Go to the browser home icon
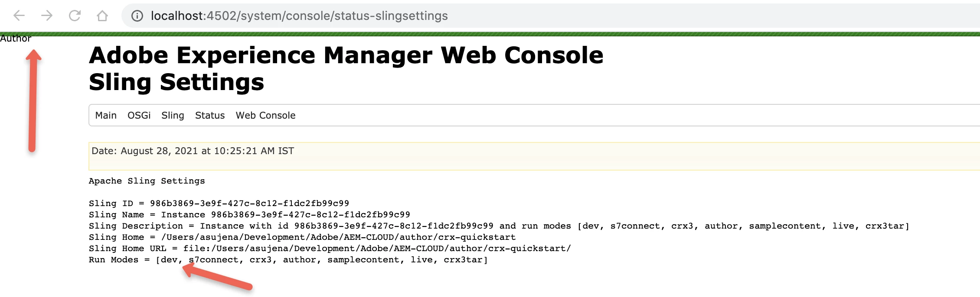This screenshot has width=980, height=297. (x=102, y=16)
